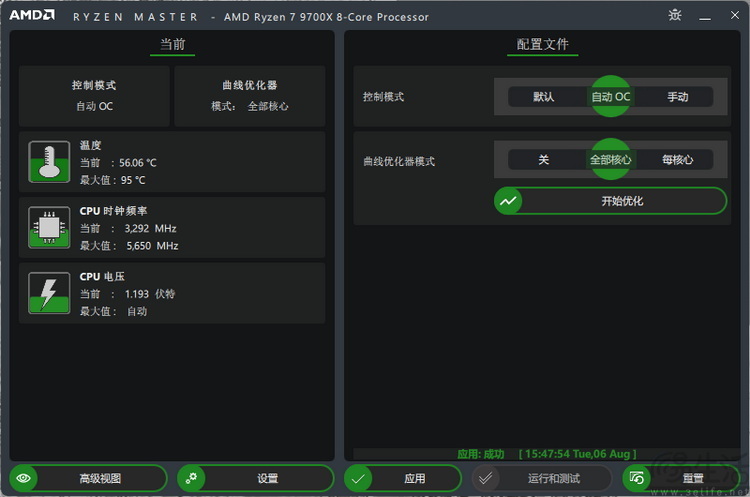Close the Ryzen Master window
This screenshot has height=497, width=750.
click(x=735, y=15)
